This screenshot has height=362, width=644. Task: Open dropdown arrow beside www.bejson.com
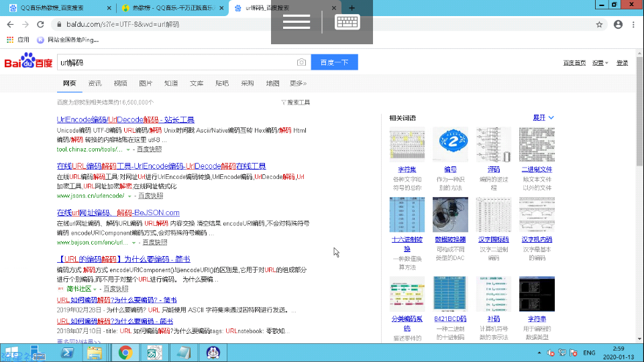[133, 243]
